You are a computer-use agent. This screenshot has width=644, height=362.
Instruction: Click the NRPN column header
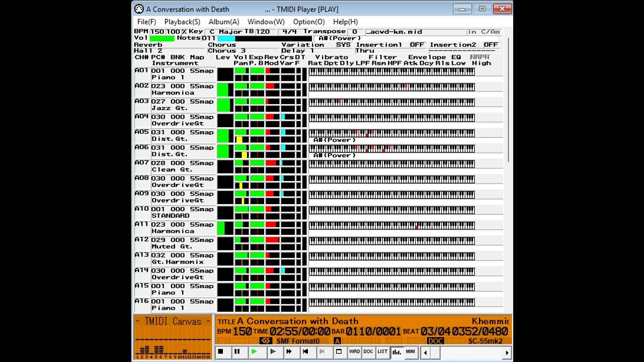tap(479, 57)
